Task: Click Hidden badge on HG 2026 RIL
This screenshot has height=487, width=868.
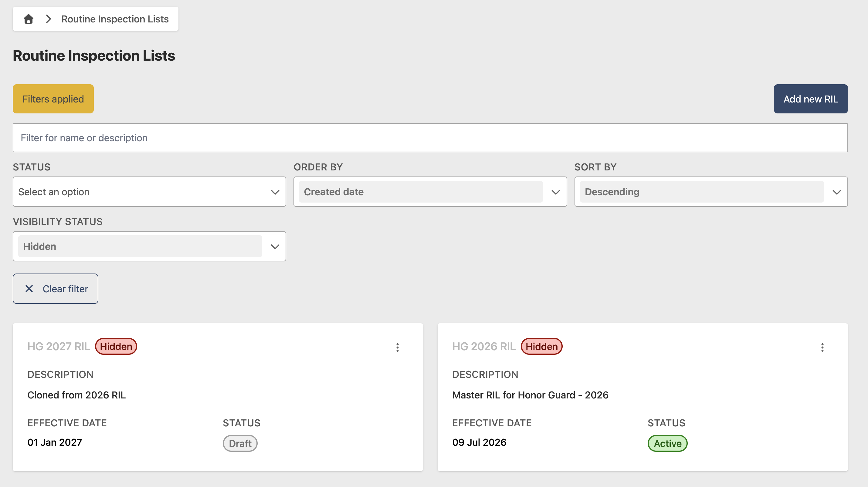Action: point(541,346)
